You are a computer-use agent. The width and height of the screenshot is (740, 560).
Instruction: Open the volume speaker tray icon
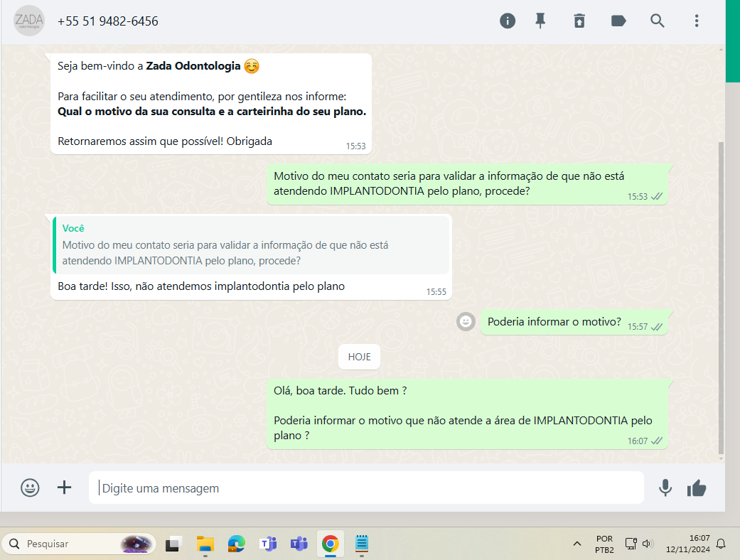point(647,544)
